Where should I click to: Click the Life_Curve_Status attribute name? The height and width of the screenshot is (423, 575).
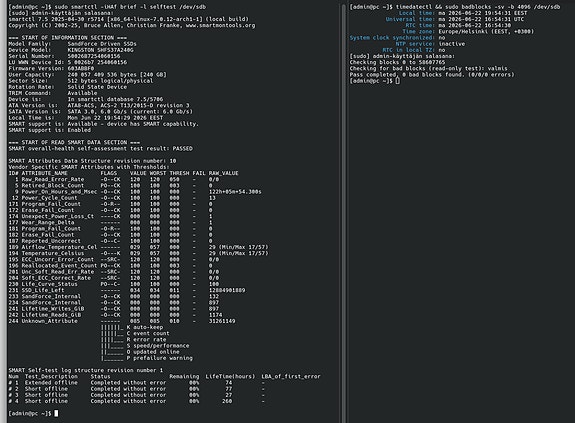click(49, 284)
